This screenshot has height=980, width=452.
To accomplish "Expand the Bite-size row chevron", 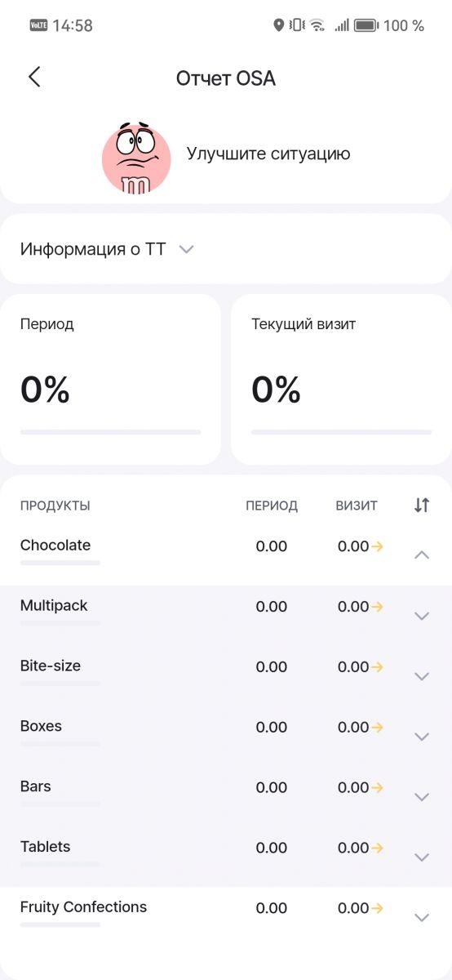I will tap(422, 676).
